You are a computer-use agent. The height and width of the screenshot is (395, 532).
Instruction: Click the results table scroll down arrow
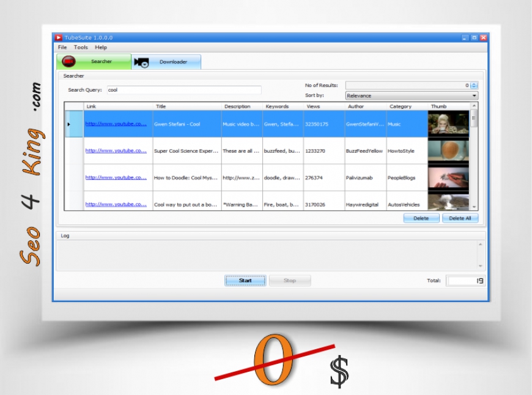(474, 207)
